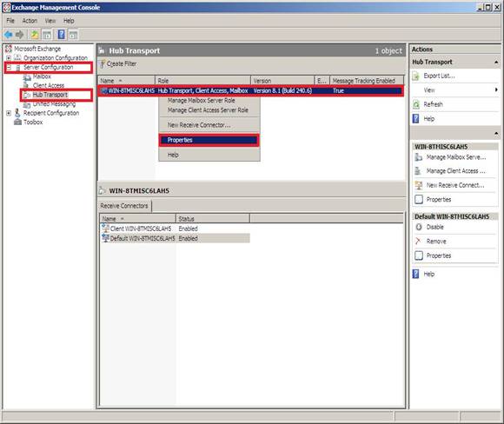Screen dimensions: 504x424
Task: Click the Help icon below Refresh
Action: pos(416,119)
